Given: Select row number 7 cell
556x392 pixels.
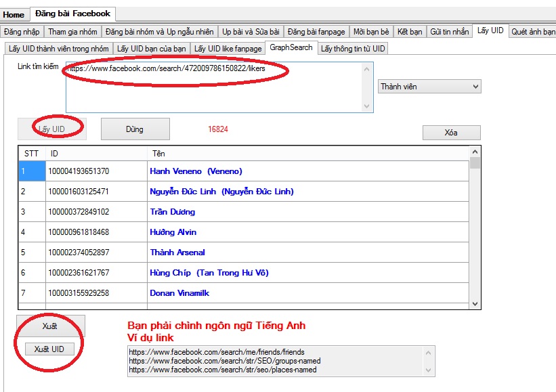Looking at the screenshot, I should [32, 292].
